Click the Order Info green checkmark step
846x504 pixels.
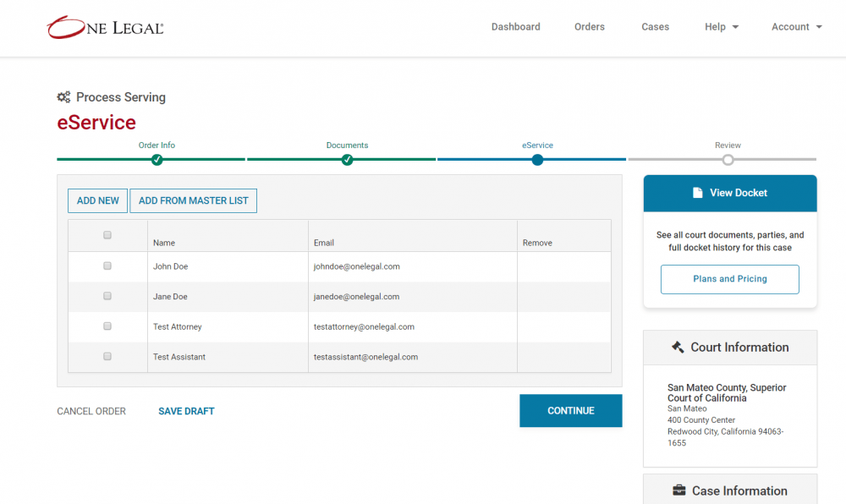[157, 160]
